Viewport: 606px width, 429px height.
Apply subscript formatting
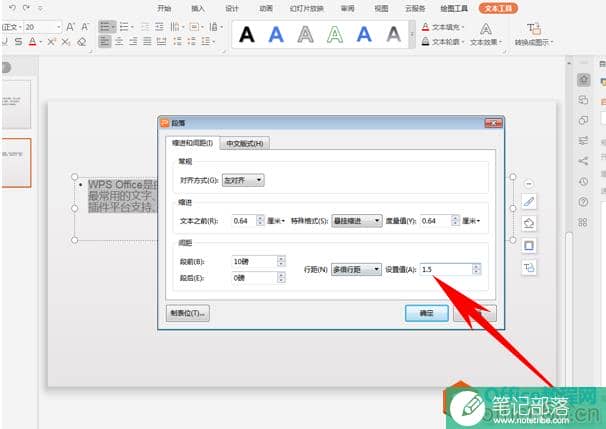(66, 42)
